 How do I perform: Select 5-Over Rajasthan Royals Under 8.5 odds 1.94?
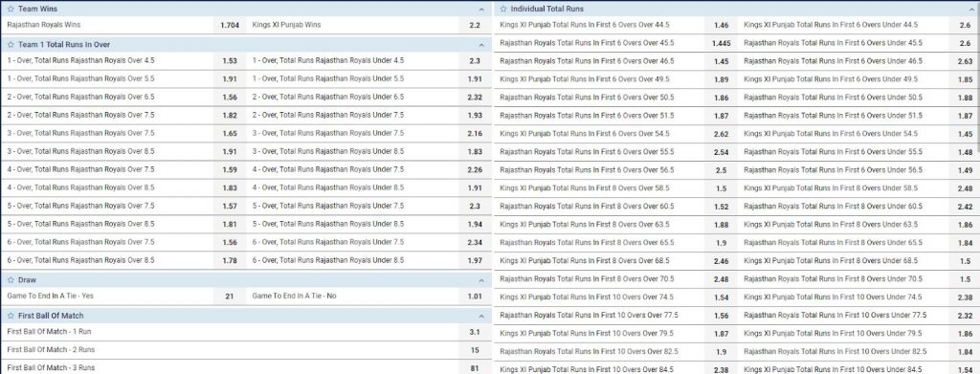pos(475,224)
